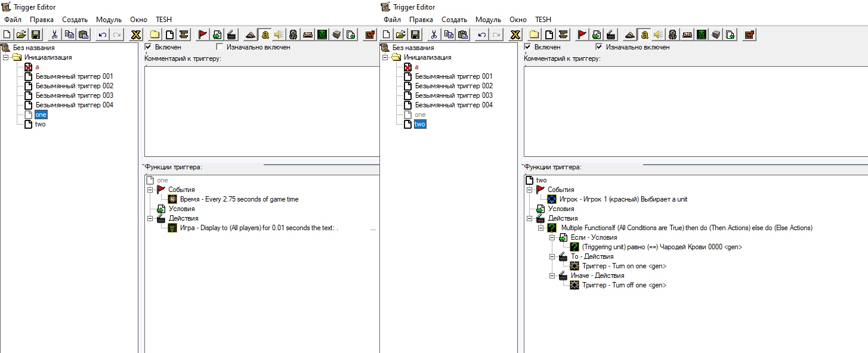Select 'Безымянный триггер 001' in left window

[74, 76]
